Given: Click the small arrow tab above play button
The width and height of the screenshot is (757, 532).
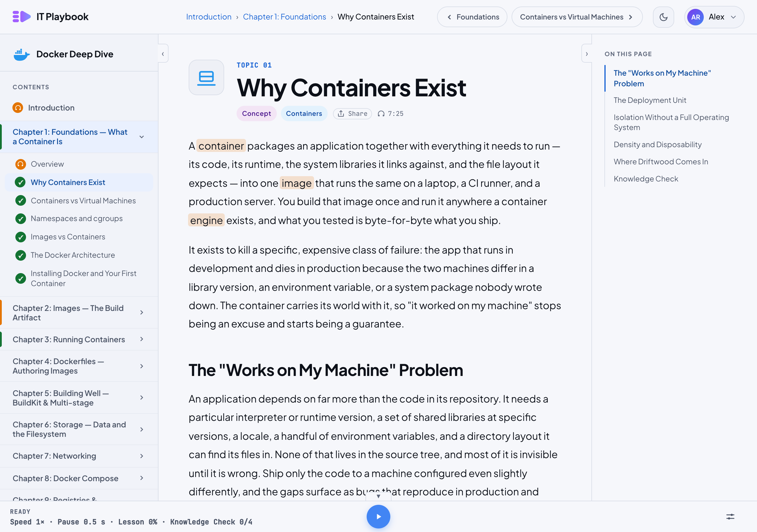Looking at the screenshot, I should point(378,496).
